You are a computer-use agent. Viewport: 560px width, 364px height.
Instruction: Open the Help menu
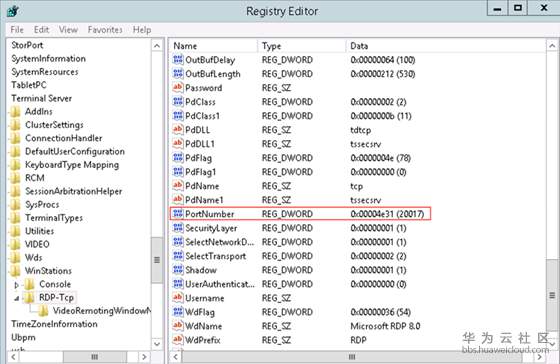click(x=142, y=30)
